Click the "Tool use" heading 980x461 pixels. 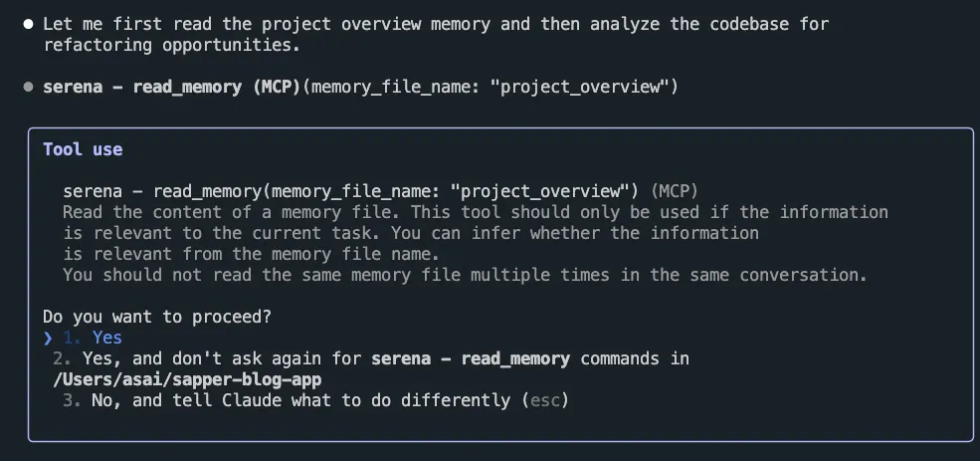(x=83, y=149)
